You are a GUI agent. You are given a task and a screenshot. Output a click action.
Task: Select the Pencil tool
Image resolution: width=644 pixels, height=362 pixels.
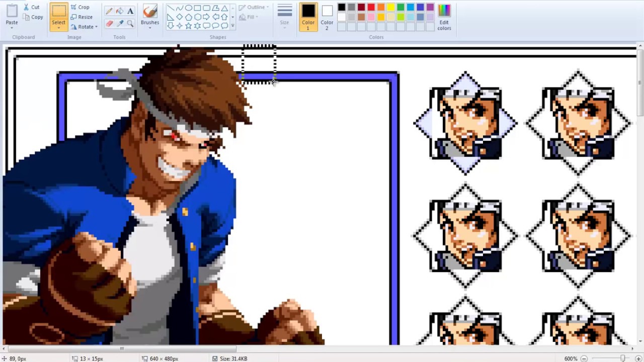pyautogui.click(x=109, y=11)
